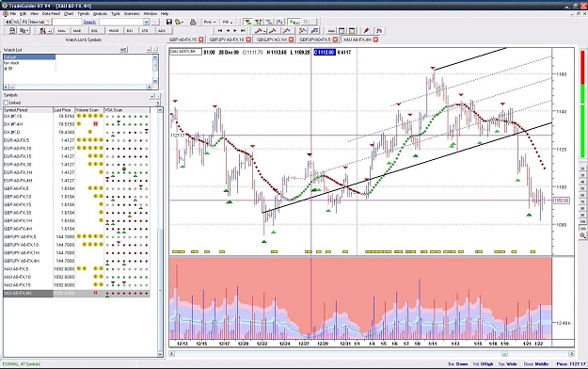588x369 pixels.
Task: Open the Data Feed menu
Action: 51,13
